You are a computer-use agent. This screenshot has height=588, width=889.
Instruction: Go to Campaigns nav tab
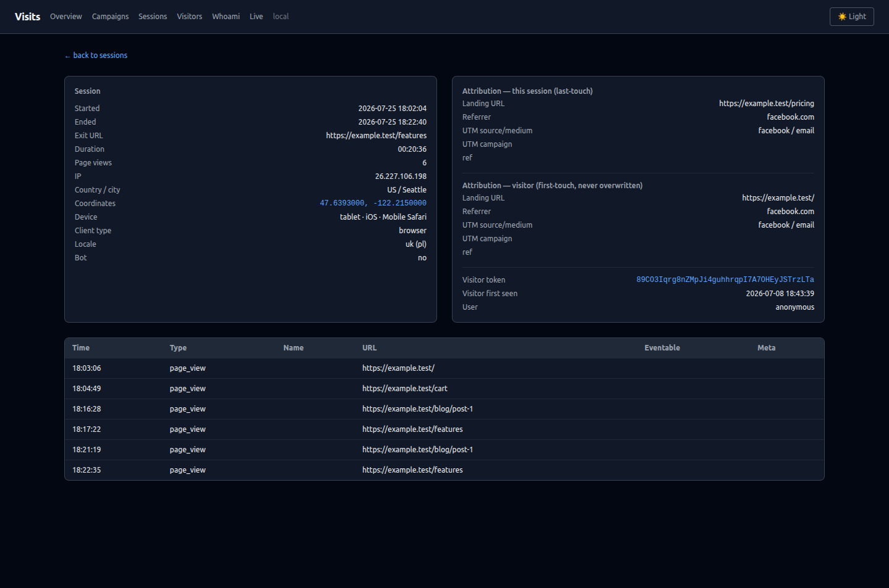[x=111, y=17]
